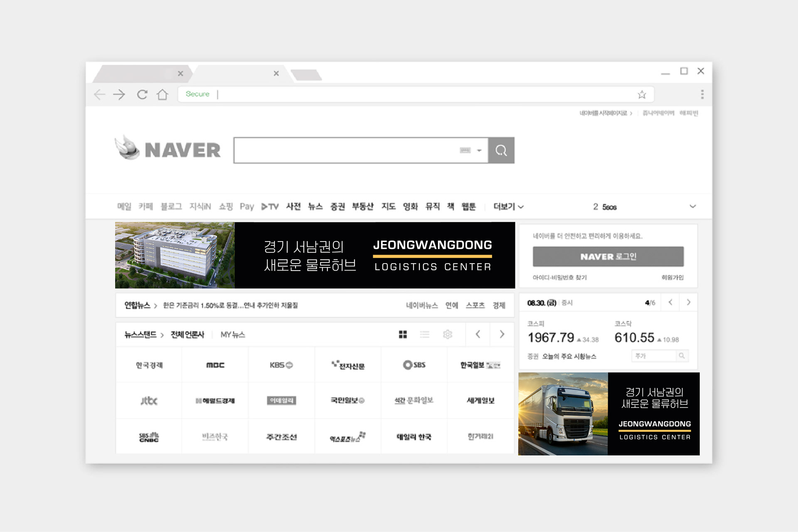Switch newsstand to grid view icon

[403, 335]
